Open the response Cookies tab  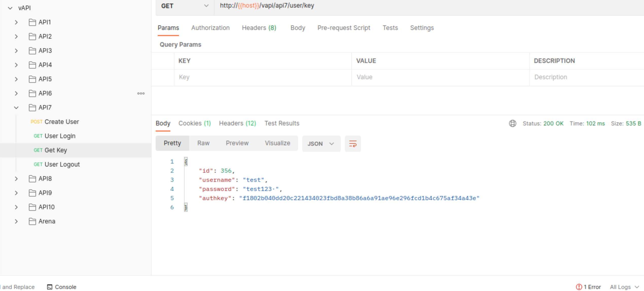coord(194,123)
